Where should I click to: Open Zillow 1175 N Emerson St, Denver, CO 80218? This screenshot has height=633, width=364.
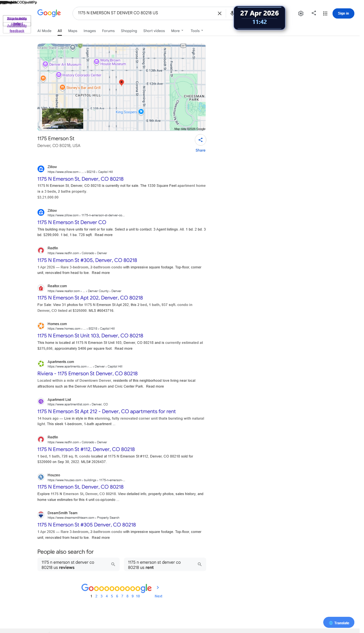tap(80, 179)
